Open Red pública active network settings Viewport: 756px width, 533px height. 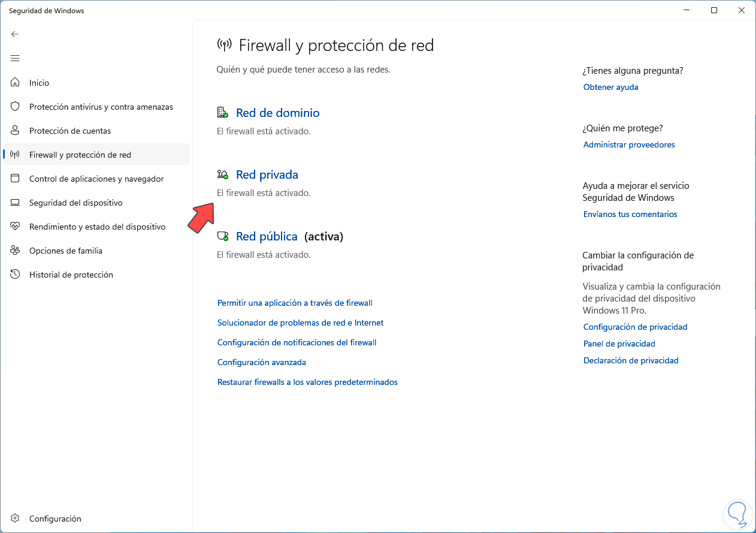point(267,236)
